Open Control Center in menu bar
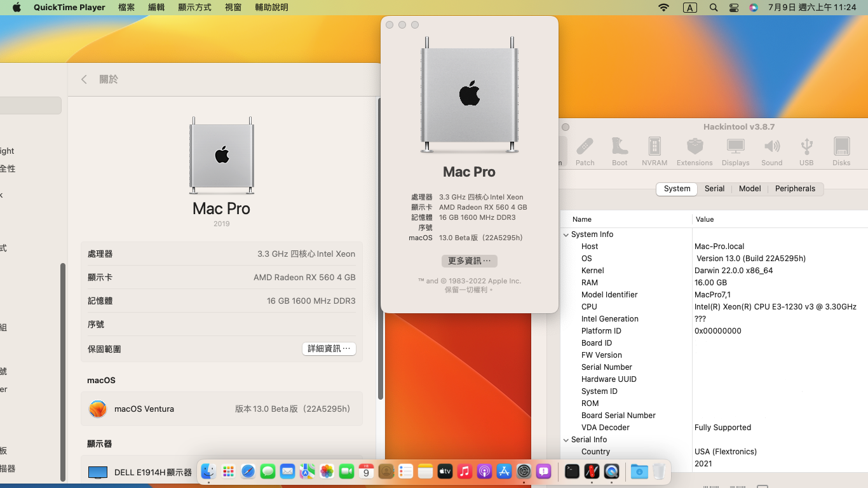 (734, 8)
